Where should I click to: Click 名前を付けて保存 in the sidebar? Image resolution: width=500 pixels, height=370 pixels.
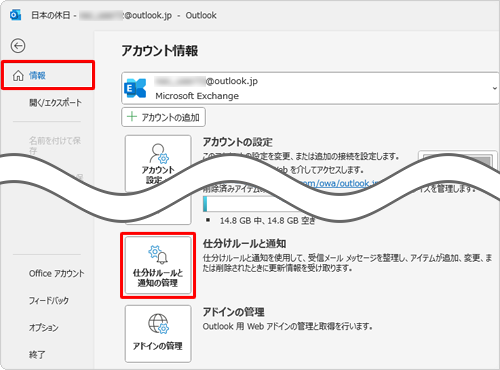55,145
